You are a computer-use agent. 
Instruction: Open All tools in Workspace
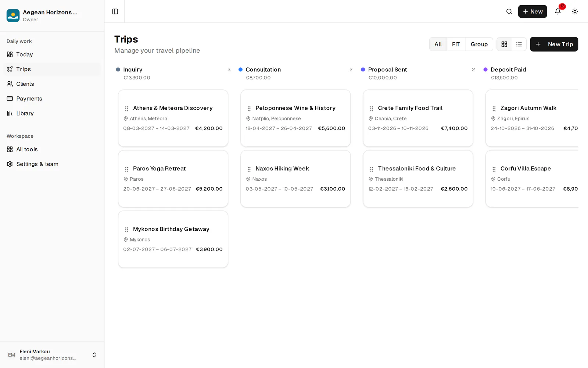coord(52,149)
